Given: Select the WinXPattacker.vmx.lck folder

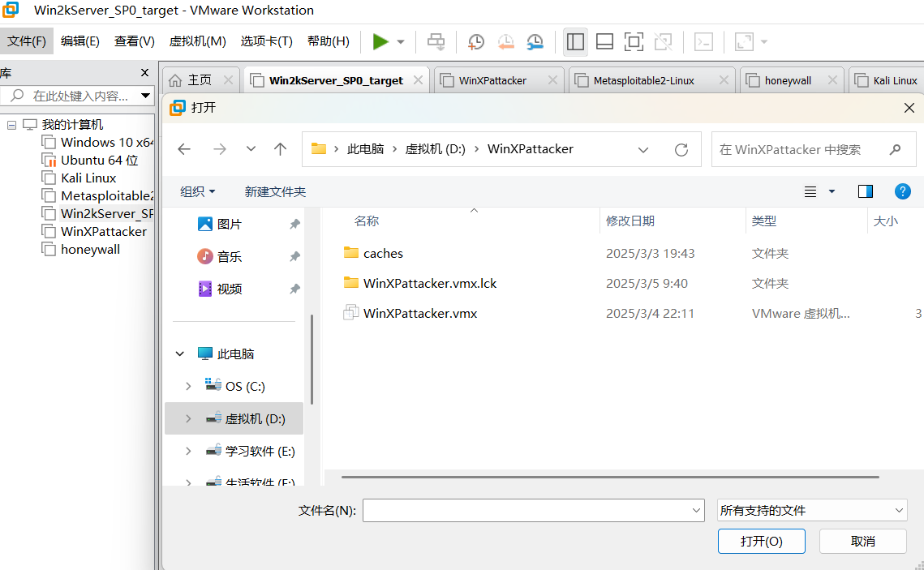Looking at the screenshot, I should 430,283.
